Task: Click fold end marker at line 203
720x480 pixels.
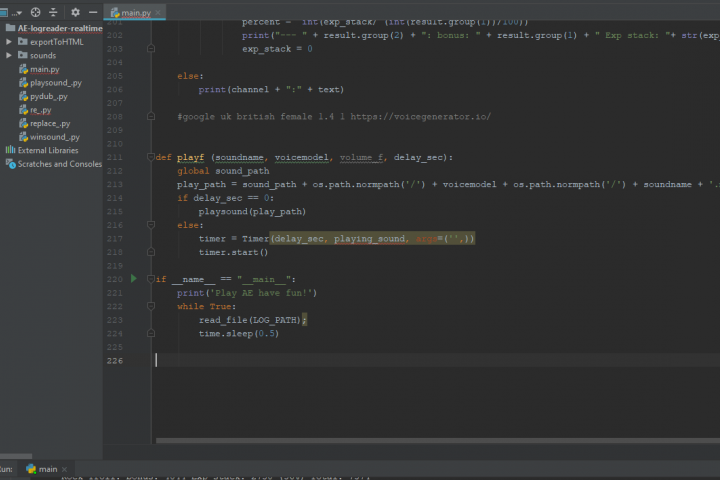Action: 151,48
